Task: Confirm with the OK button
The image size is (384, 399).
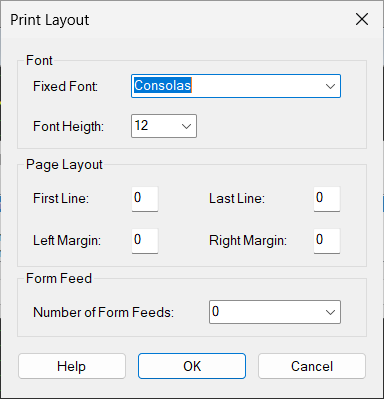Action: [192, 366]
